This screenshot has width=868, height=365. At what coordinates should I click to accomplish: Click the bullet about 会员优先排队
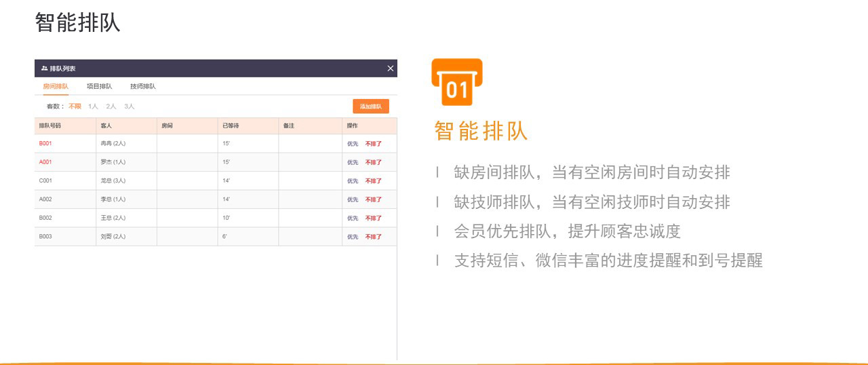(567, 231)
